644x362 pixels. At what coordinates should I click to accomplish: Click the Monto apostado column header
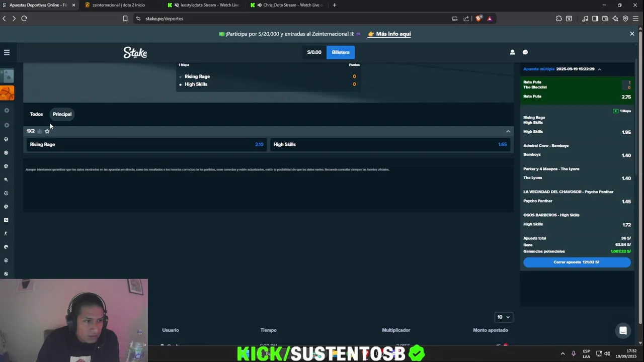[x=491, y=330]
